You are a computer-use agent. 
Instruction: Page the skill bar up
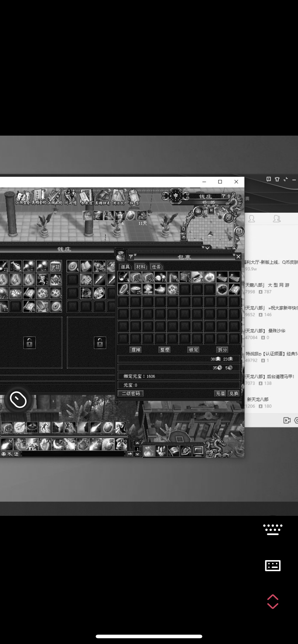(x=137, y=443)
